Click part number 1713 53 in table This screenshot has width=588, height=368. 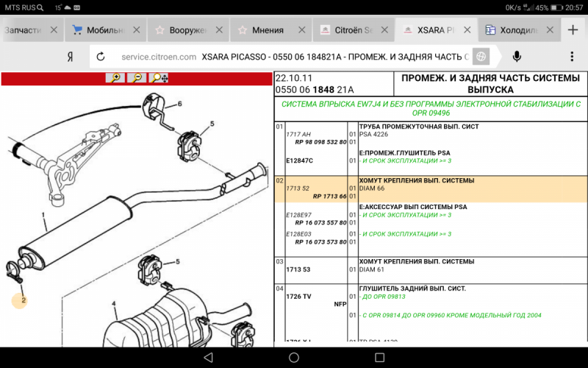point(298,269)
